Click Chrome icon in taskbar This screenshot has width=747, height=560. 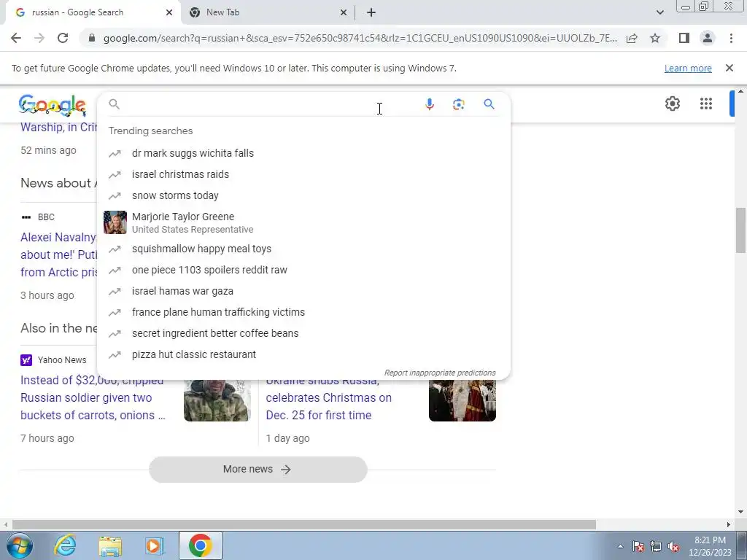(x=200, y=545)
